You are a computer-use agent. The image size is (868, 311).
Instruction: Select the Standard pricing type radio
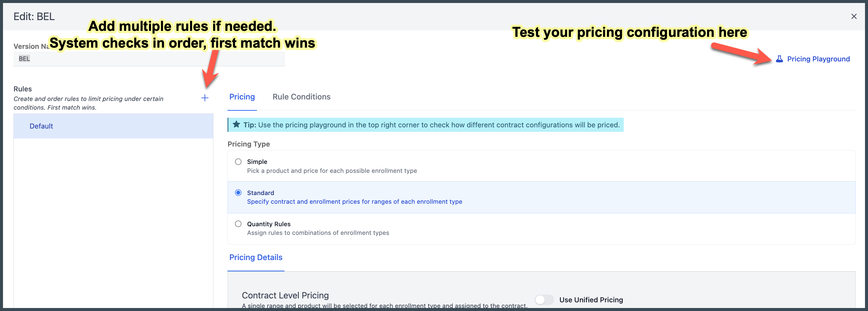[x=238, y=193]
